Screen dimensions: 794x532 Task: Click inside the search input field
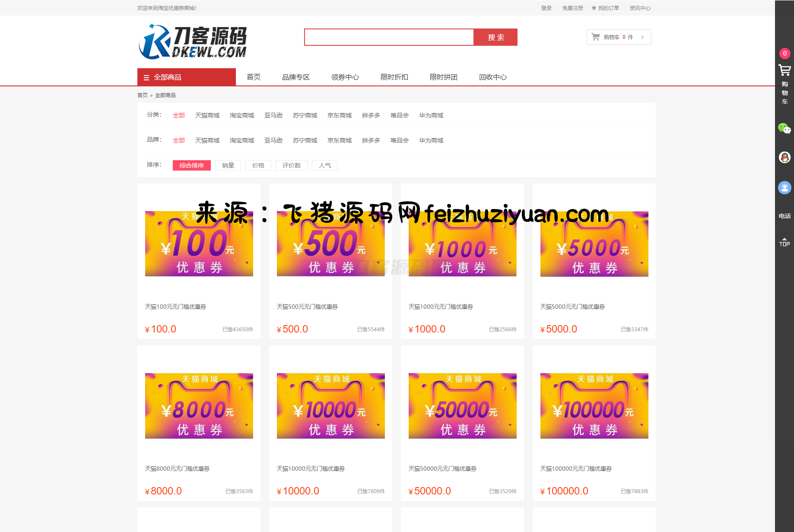(389, 37)
